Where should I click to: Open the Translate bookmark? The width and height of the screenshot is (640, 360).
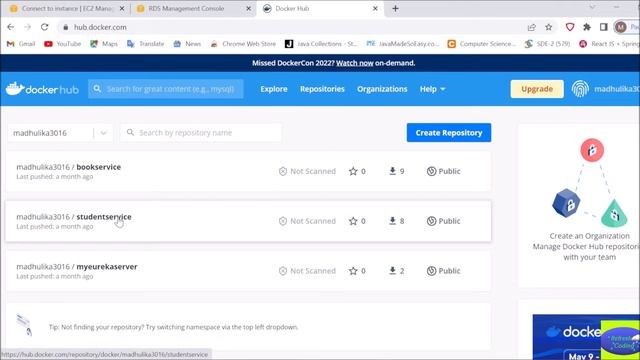145,44
